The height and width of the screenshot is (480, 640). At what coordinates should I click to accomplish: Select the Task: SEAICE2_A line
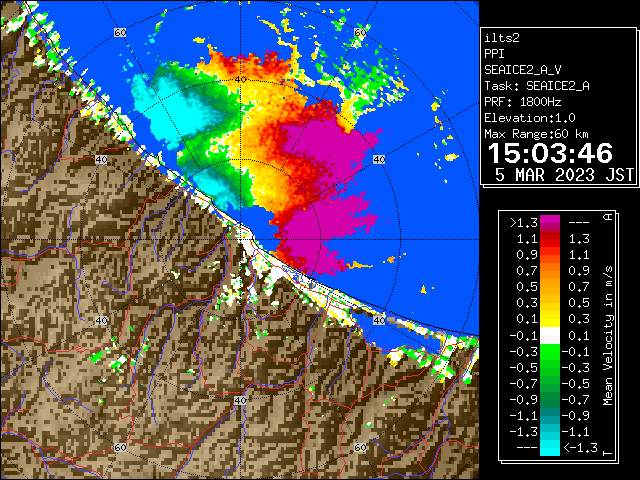(x=537, y=86)
